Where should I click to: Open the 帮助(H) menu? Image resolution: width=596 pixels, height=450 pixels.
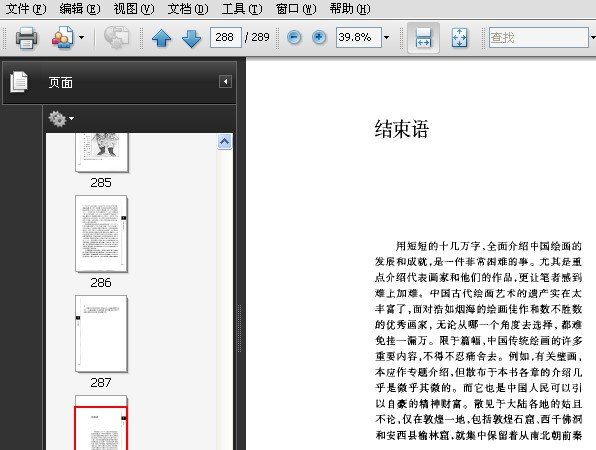click(x=350, y=8)
